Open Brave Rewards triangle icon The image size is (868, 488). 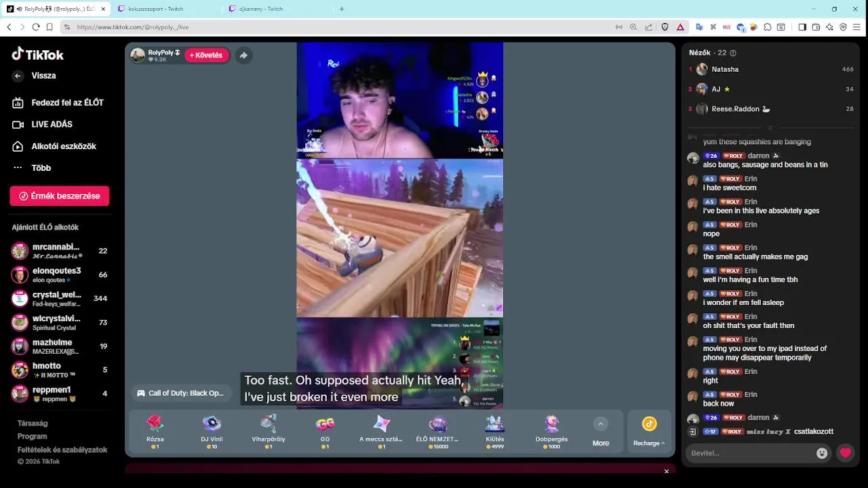680,27
